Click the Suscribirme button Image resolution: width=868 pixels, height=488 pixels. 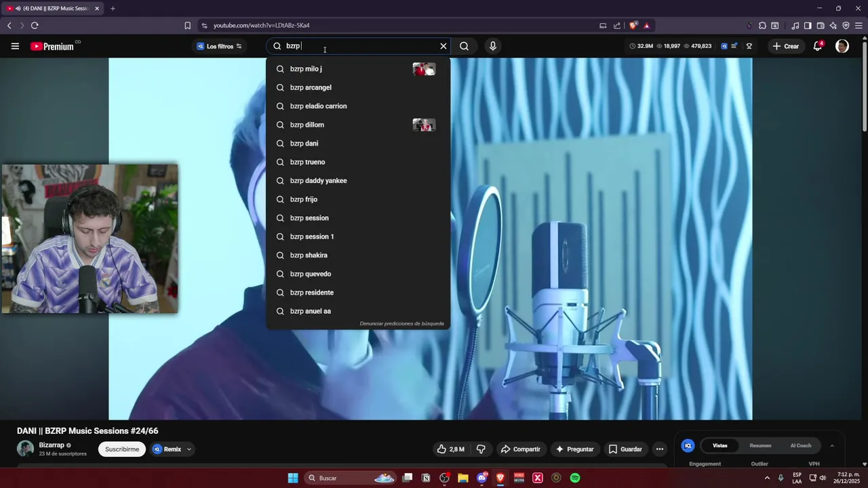coord(122,449)
